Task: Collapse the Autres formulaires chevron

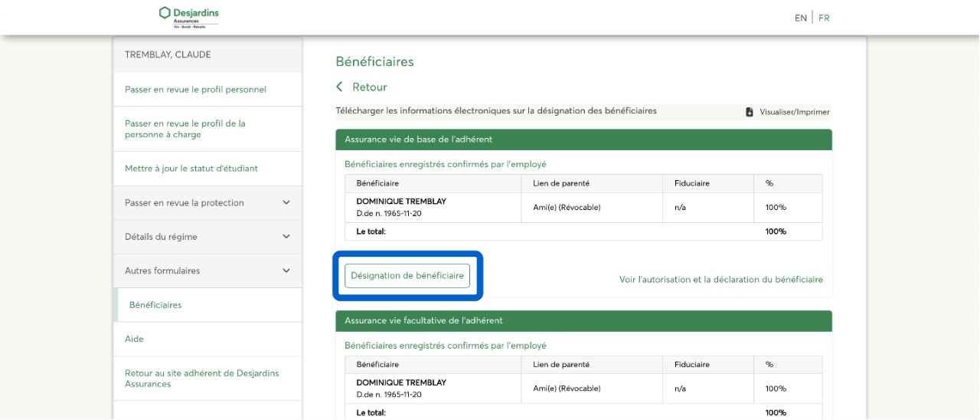Action: coord(286,271)
